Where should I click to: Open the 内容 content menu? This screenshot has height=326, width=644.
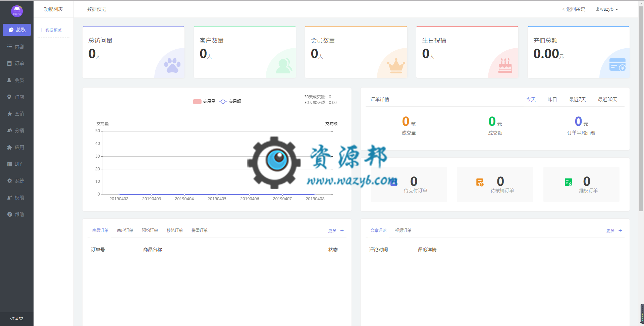click(17, 47)
